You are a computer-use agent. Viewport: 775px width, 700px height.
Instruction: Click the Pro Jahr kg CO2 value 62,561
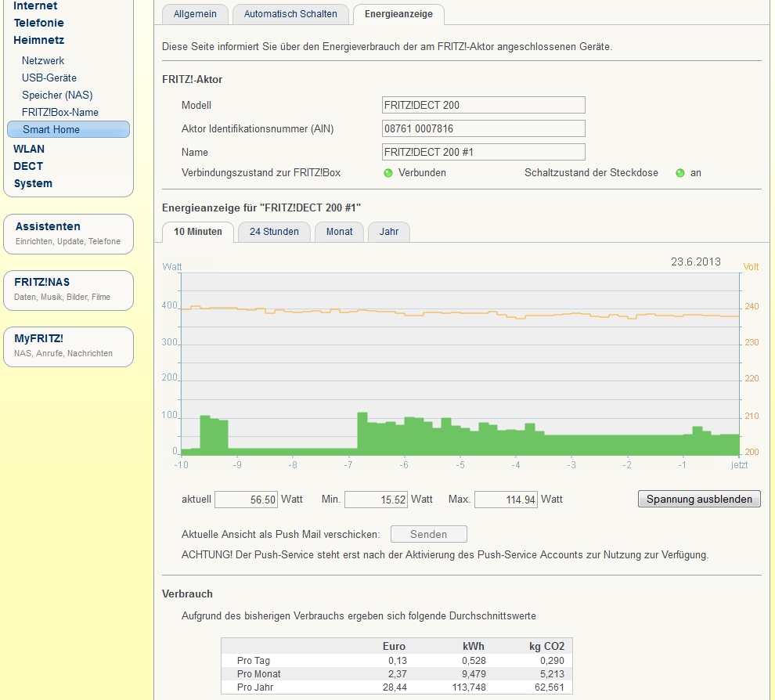pos(549,687)
